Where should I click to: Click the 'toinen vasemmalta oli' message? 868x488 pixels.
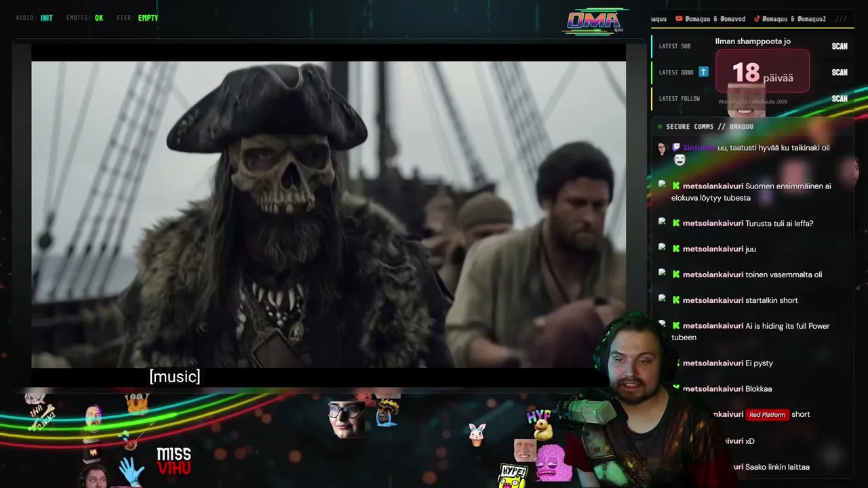[784, 274]
